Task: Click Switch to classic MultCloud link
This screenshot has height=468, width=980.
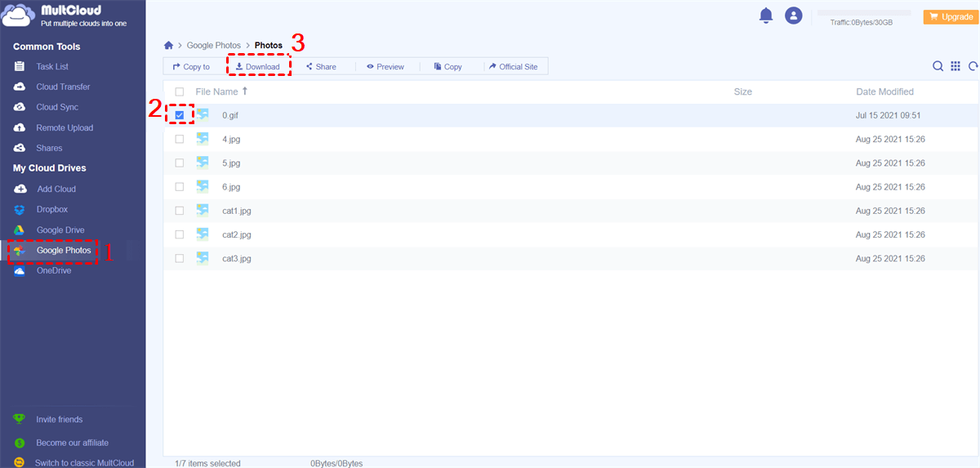Action: pos(84,463)
